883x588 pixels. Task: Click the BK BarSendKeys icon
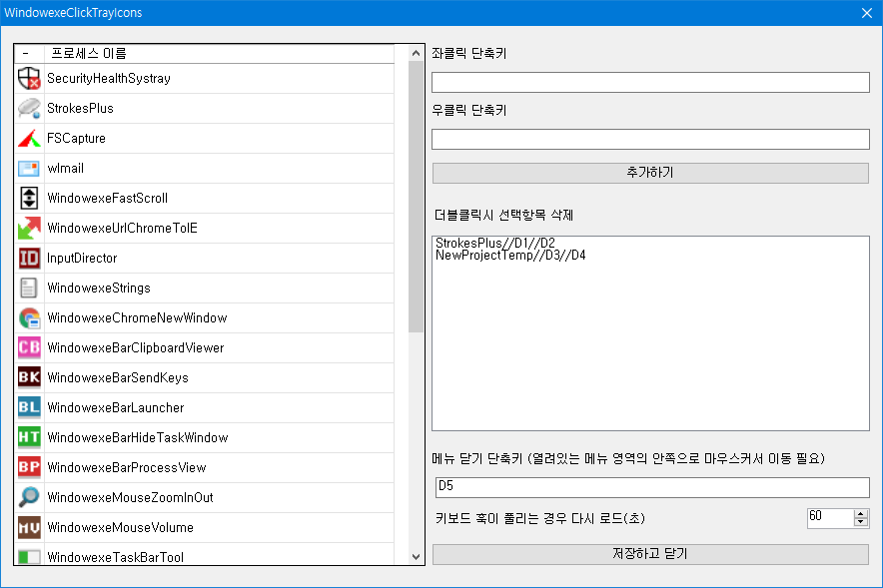29,377
